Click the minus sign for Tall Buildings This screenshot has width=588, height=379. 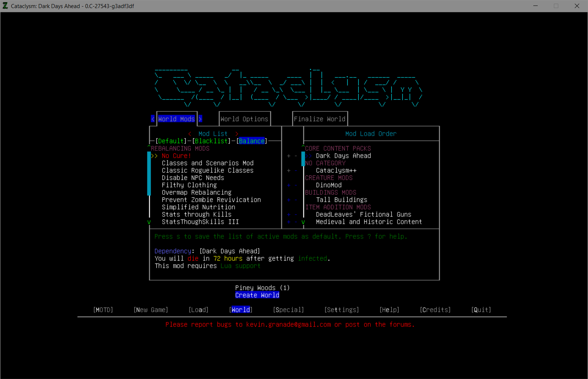(x=296, y=200)
